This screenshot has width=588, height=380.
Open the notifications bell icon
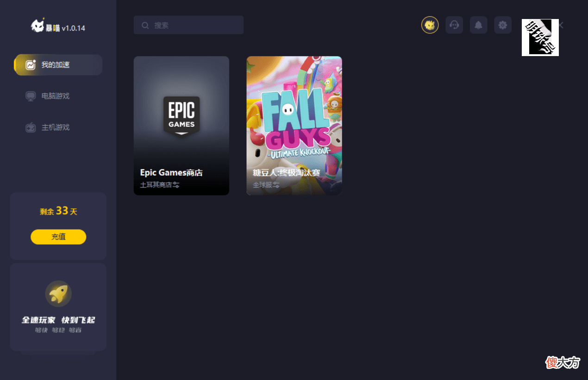[478, 25]
